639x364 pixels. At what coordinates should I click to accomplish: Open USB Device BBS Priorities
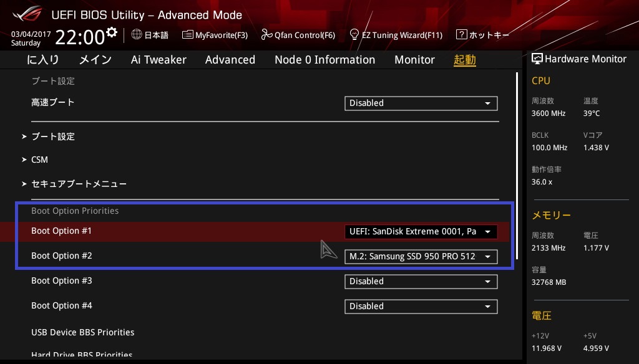(83, 332)
